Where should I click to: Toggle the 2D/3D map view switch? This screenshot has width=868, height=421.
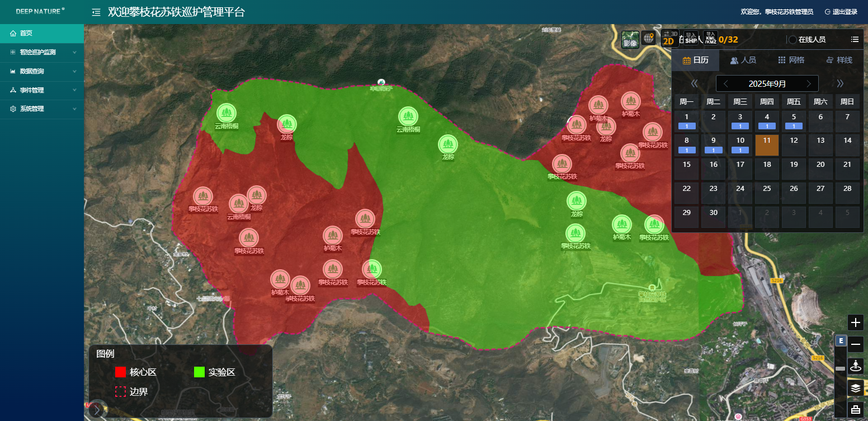click(669, 38)
